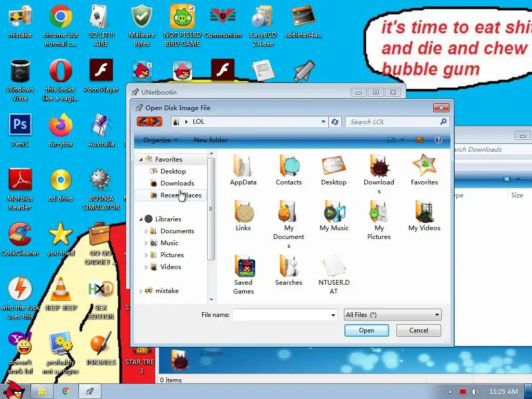The image size is (532, 399).
Task: Open Malware Bytes desktop icon
Action: 141,25
